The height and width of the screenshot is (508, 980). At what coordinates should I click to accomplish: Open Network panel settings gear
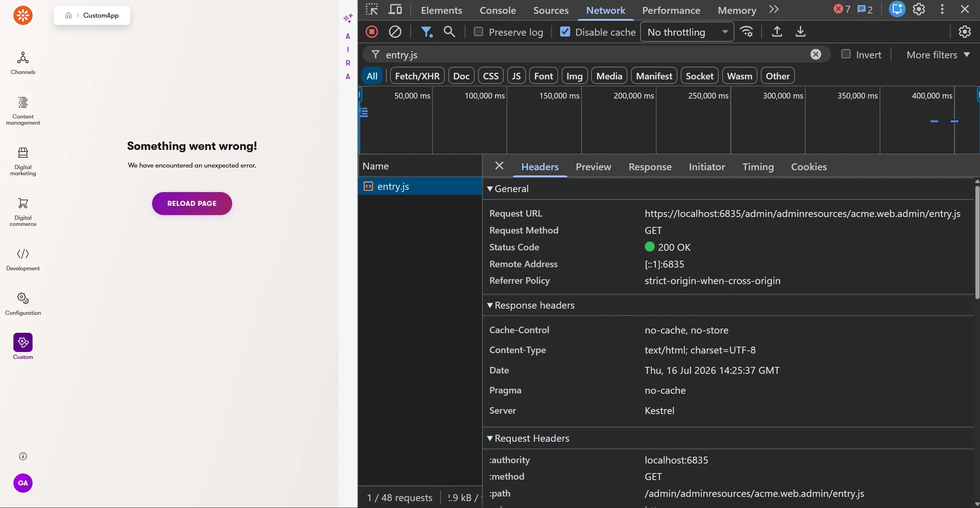coord(965,32)
